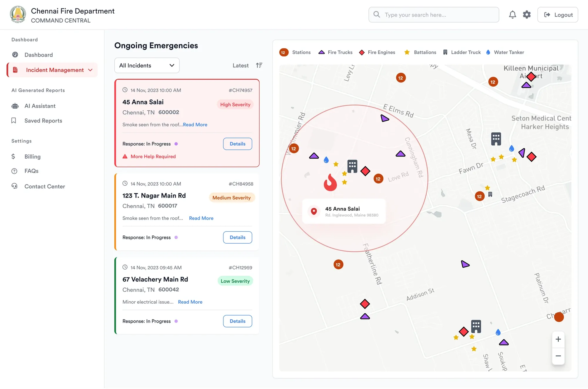
Task: Click the Chennai Fire Department logo
Action: coord(18,15)
